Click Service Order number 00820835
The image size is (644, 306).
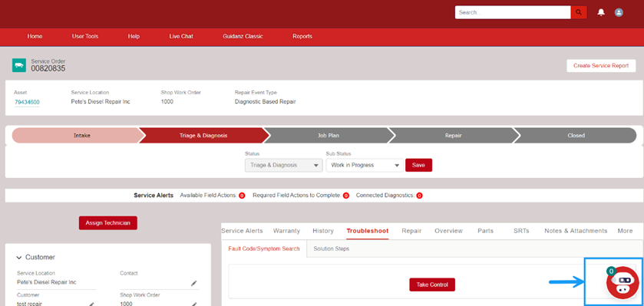coord(48,69)
